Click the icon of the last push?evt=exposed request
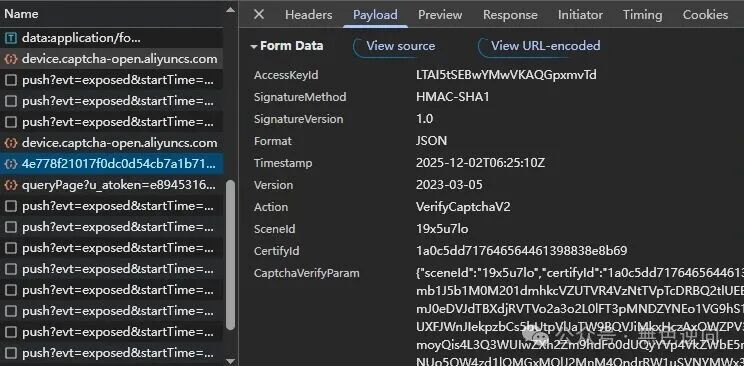Screen dimensions: 744x366 [x=10, y=353]
